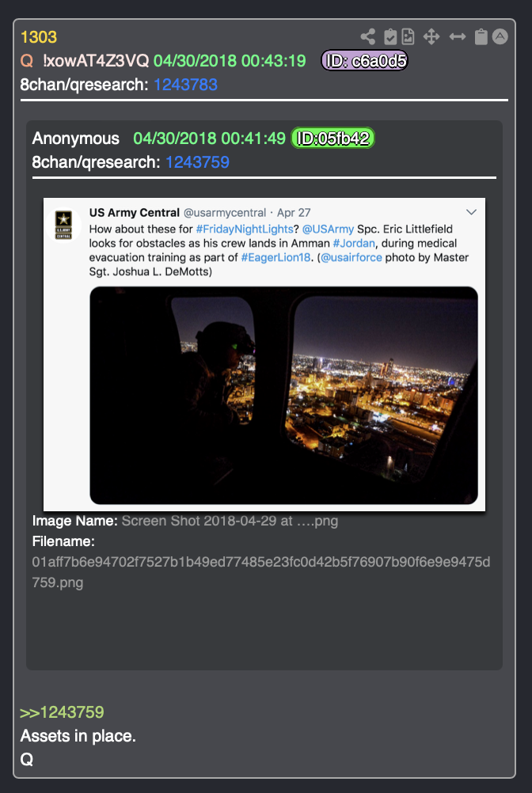The width and height of the screenshot is (532, 793).
Task: Click the >>1243759 reply reference
Action: (62, 712)
